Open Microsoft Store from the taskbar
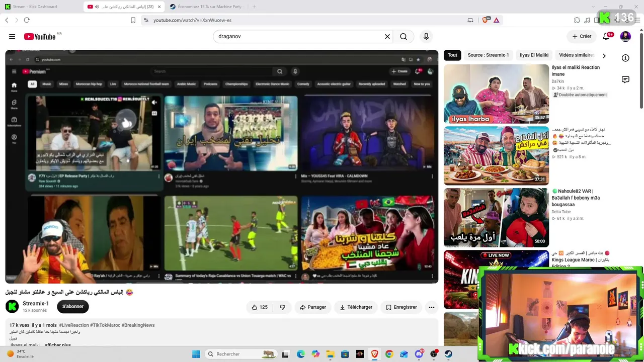The width and height of the screenshot is (644, 362). (345, 354)
